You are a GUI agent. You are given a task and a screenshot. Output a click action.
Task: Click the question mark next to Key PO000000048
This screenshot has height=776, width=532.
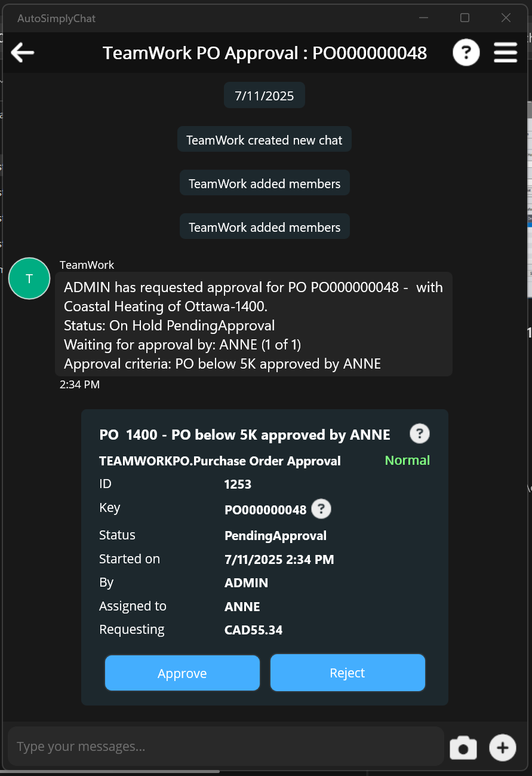321,509
